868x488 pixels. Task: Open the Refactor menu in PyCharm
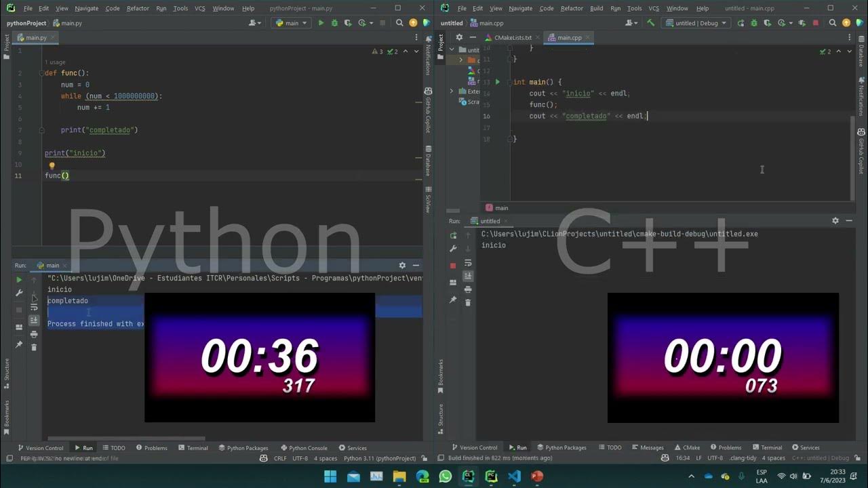point(138,8)
